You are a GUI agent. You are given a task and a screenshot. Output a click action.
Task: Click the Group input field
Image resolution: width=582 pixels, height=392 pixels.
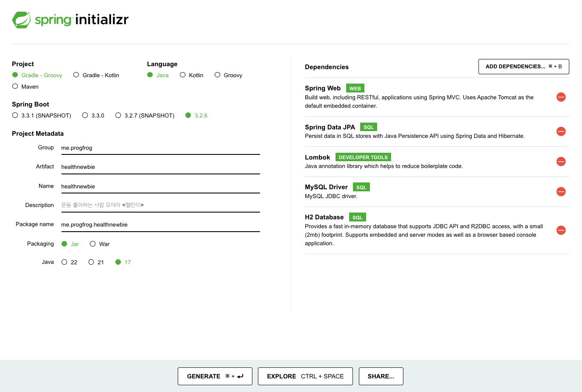pyautogui.click(x=160, y=148)
